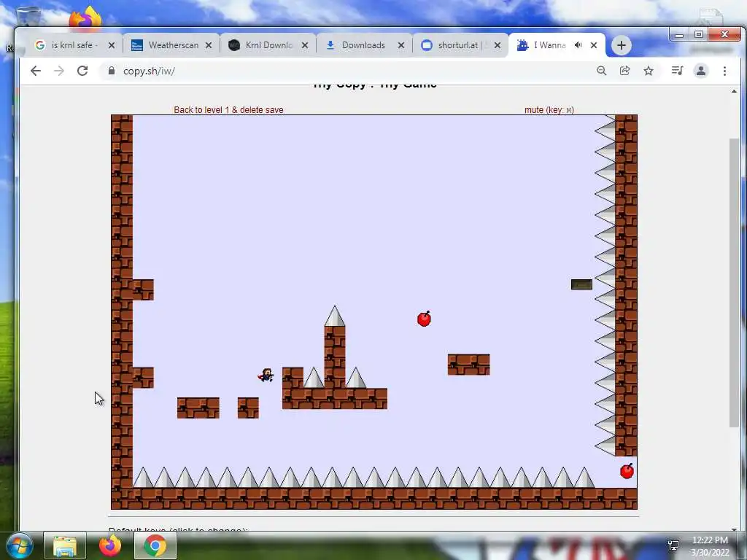This screenshot has height=560, width=747.
Task: Reload the copy.sh page
Action: 82,71
